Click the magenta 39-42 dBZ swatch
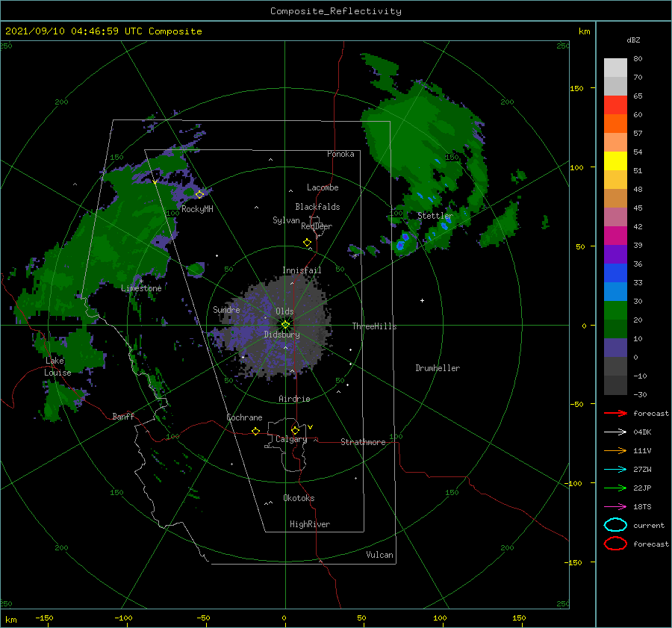 pos(615,235)
